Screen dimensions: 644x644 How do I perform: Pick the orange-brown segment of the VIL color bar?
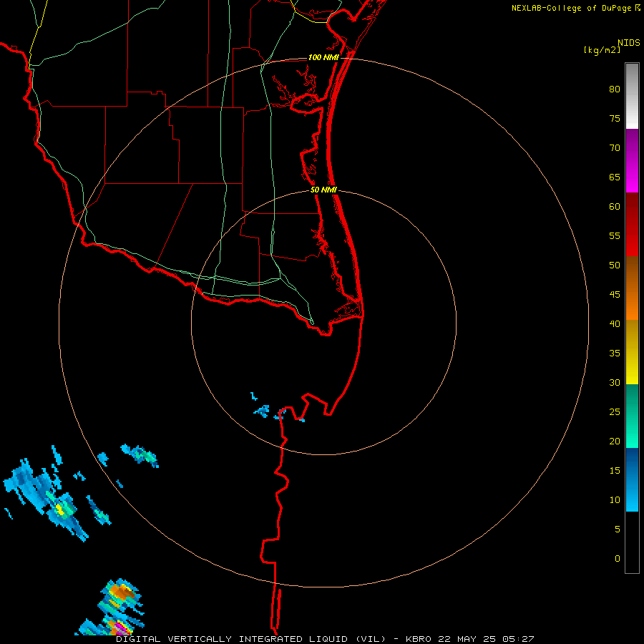click(632, 288)
